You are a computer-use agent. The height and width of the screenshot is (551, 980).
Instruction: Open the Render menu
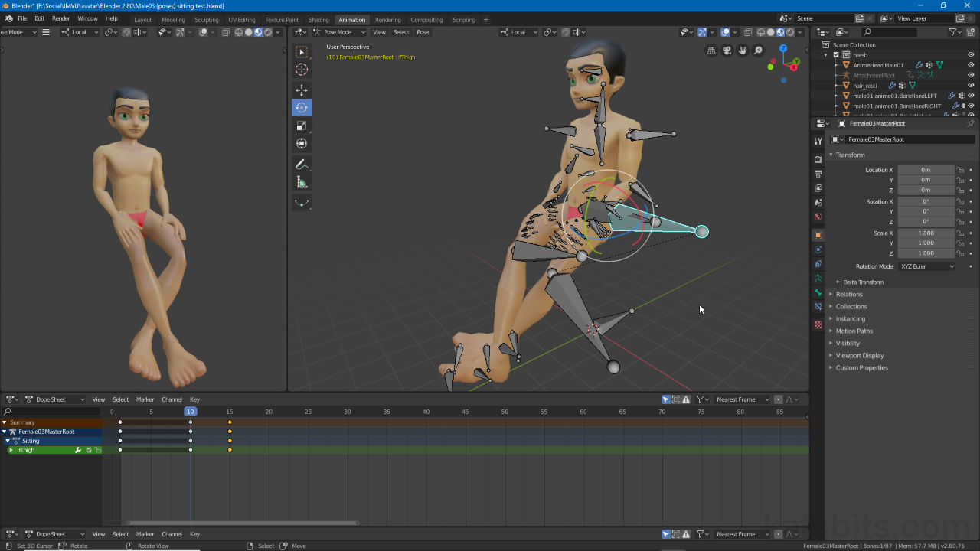[x=61, y=18]
